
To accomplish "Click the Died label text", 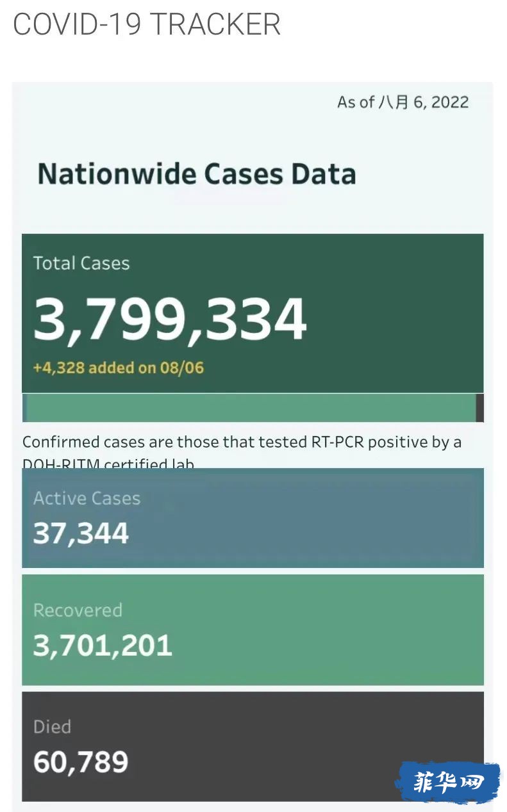I will click(52, 727).
